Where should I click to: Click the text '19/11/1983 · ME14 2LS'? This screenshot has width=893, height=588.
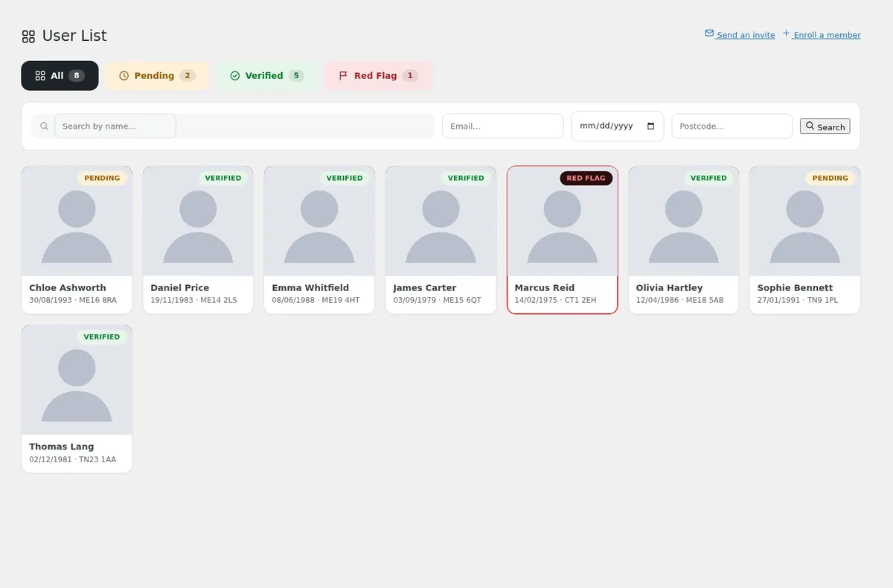(193, 301)
